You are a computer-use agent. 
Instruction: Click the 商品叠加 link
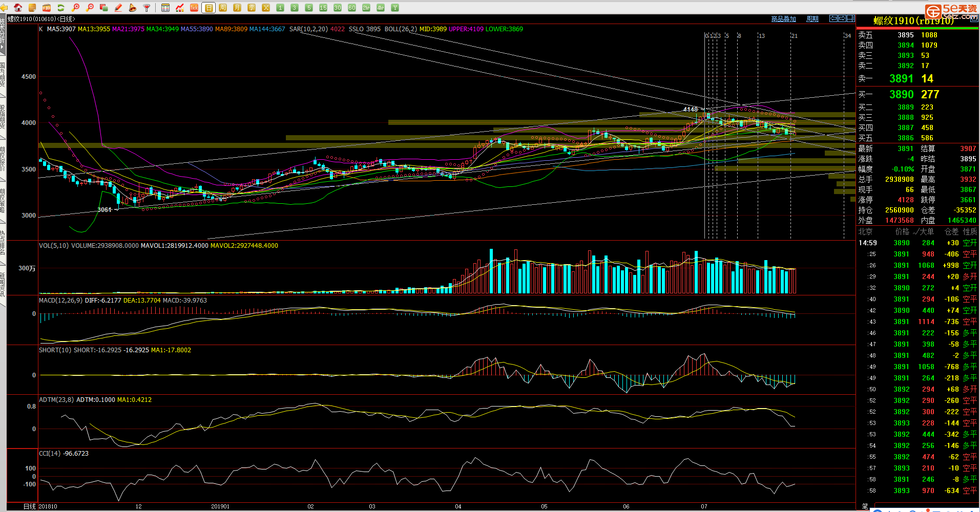pyautogui.click(x=784, y=19)
